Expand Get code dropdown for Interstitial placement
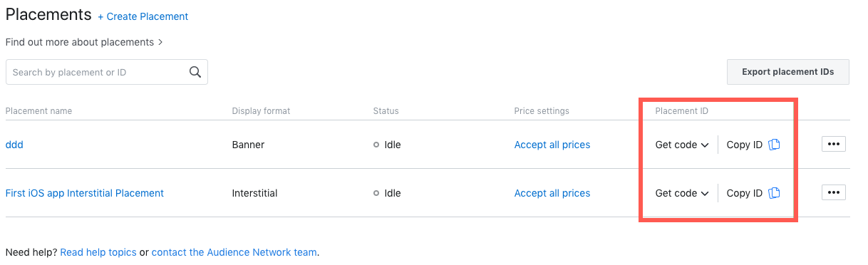This screenshot has width=868, height=265. point(682,193)
